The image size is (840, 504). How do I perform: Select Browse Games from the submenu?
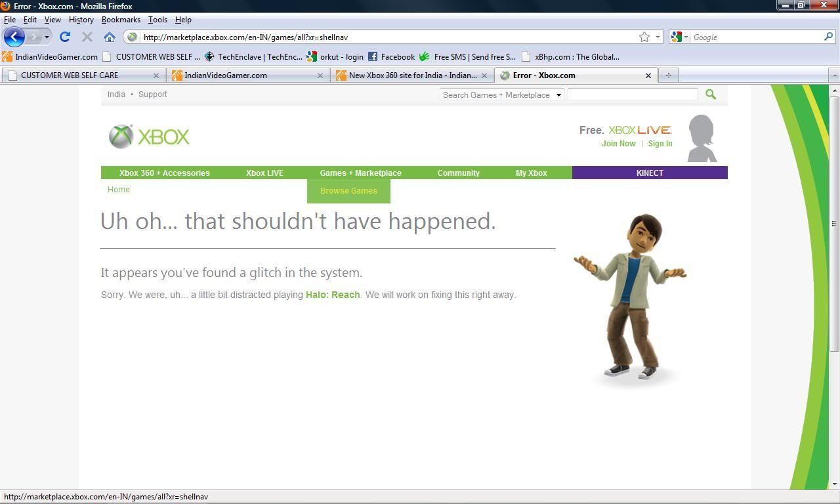[x=348, y=191]
